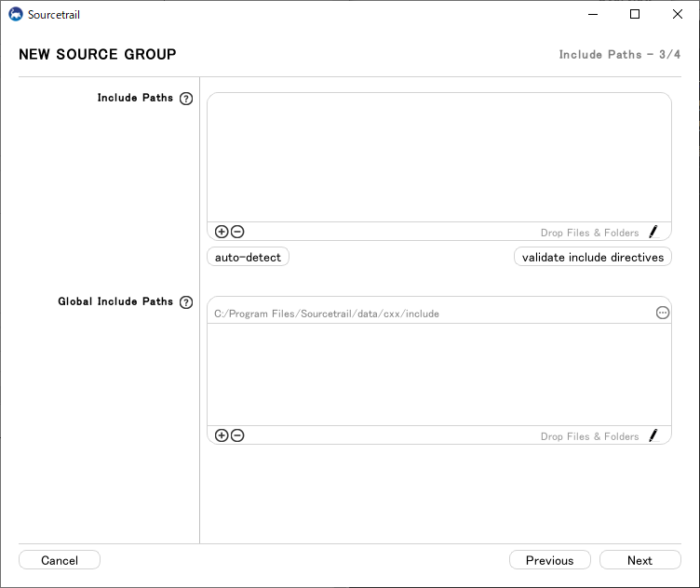The height and width of the screenshot is (588, 700).
Task: Click empty area of Global Include Paths list
Action: point(438,374)
